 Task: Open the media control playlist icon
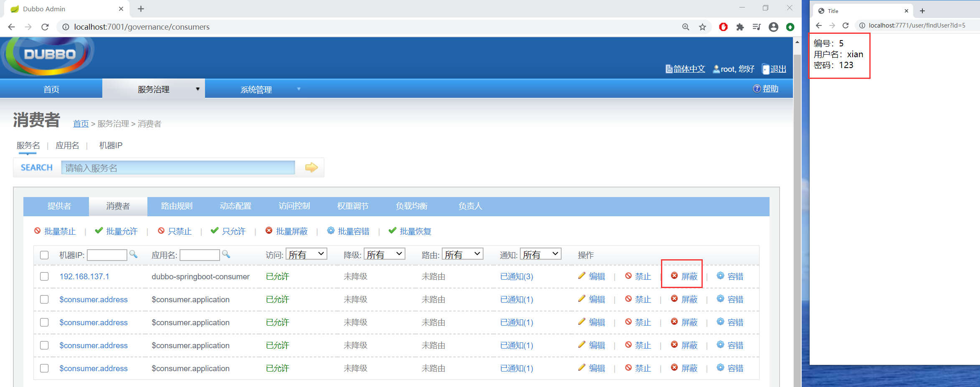click(757, 27)
